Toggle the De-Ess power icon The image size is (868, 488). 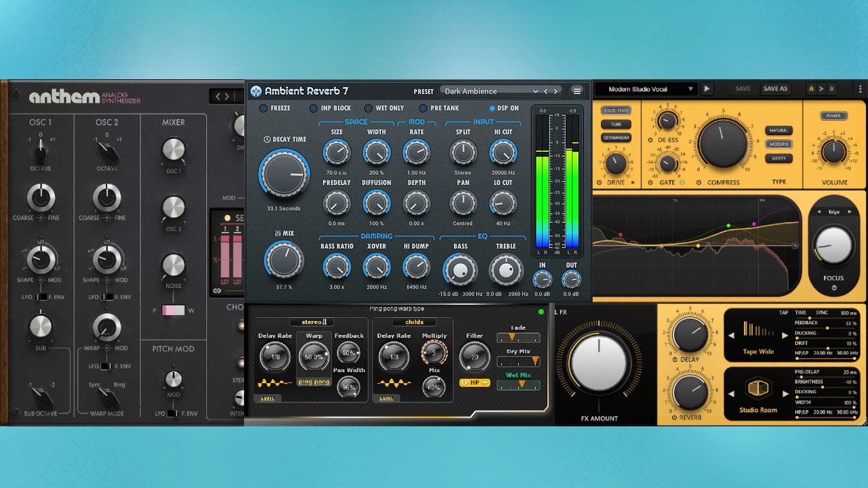tap(650, 140)
